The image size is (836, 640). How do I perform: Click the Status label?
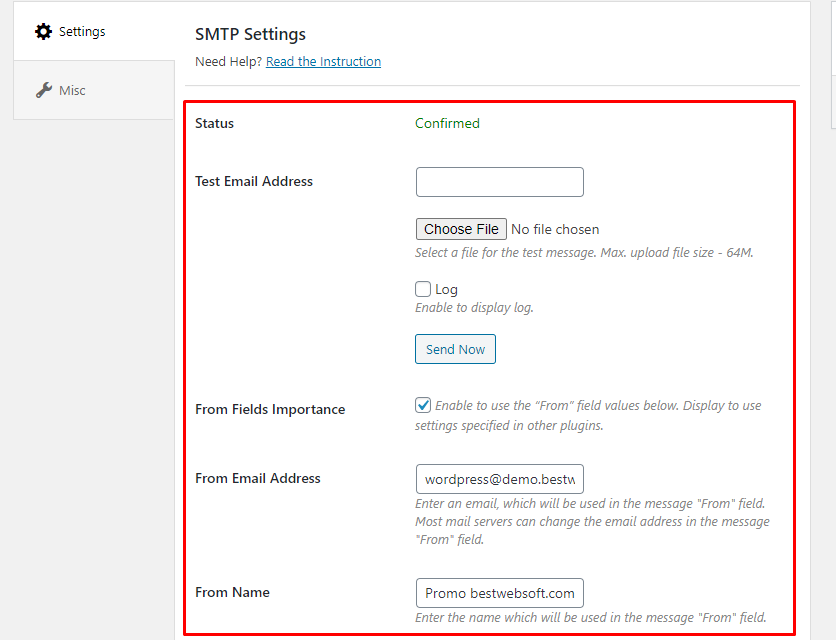point(214,123)
